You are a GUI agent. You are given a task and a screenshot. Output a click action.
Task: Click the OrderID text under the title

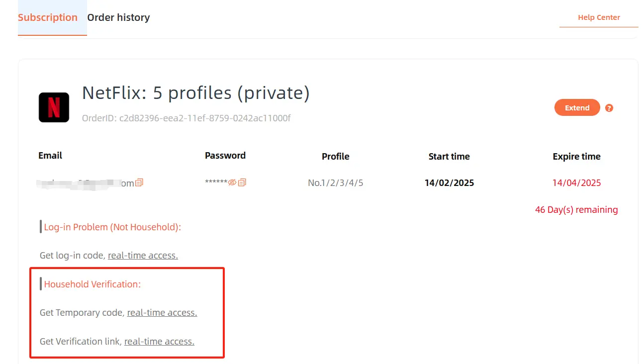[x=186, y=118]
